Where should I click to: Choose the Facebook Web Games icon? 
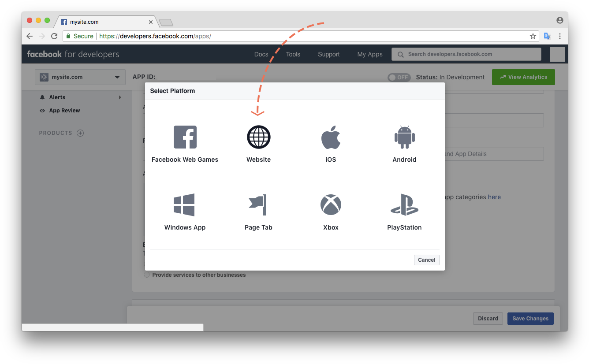[185, 137]
